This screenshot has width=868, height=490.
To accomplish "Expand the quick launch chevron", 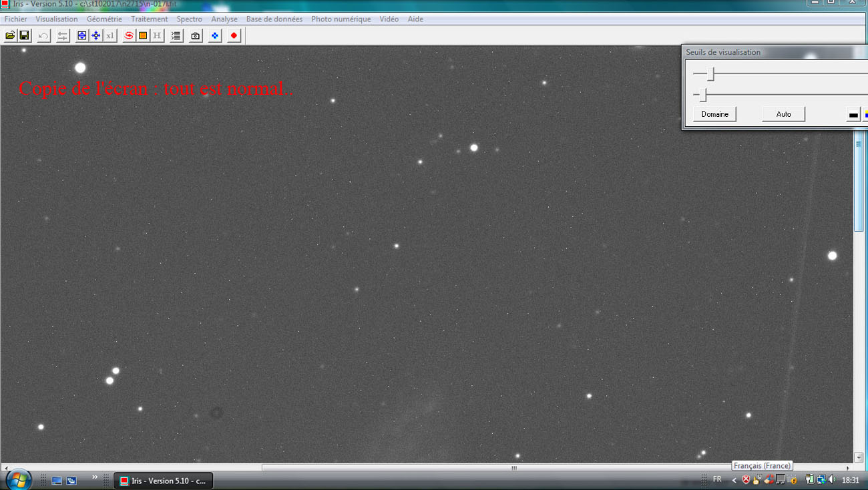I will [95, 477].
